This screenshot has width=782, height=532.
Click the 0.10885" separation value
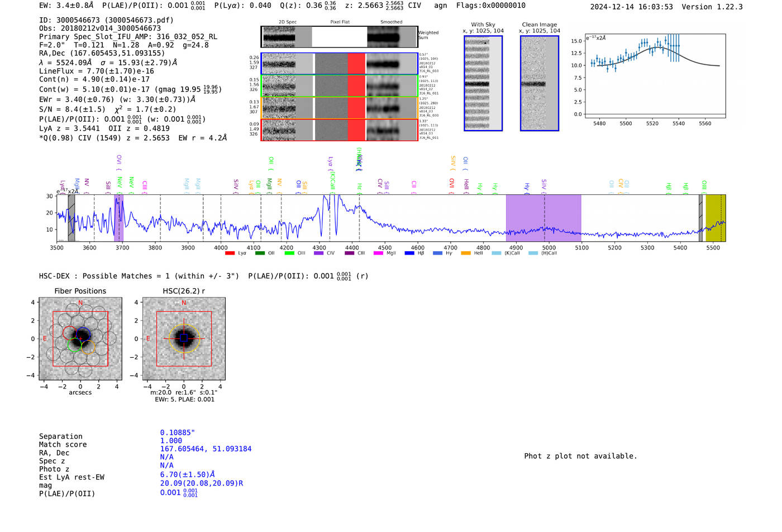click(x=178, y=433)
